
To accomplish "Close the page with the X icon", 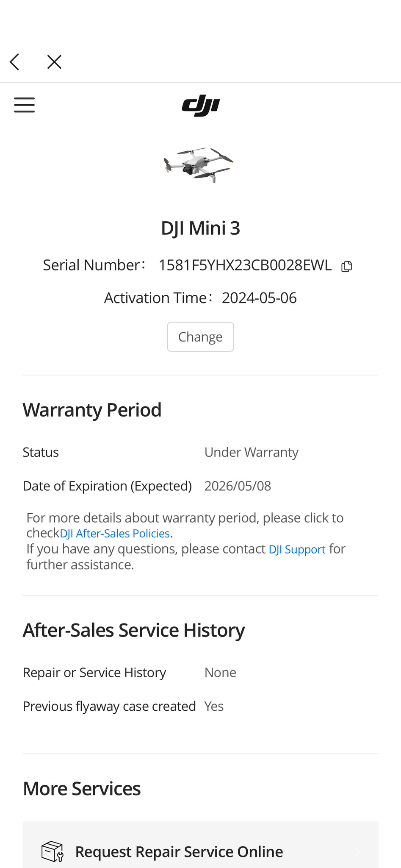I will click(x=54, y=62).
